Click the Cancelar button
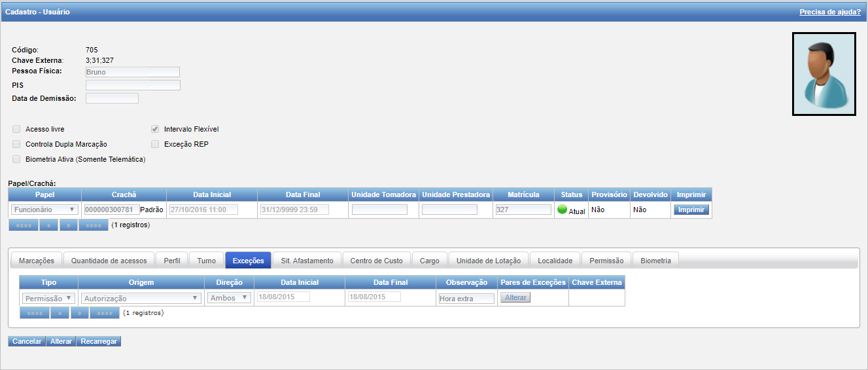 [27, 341]
